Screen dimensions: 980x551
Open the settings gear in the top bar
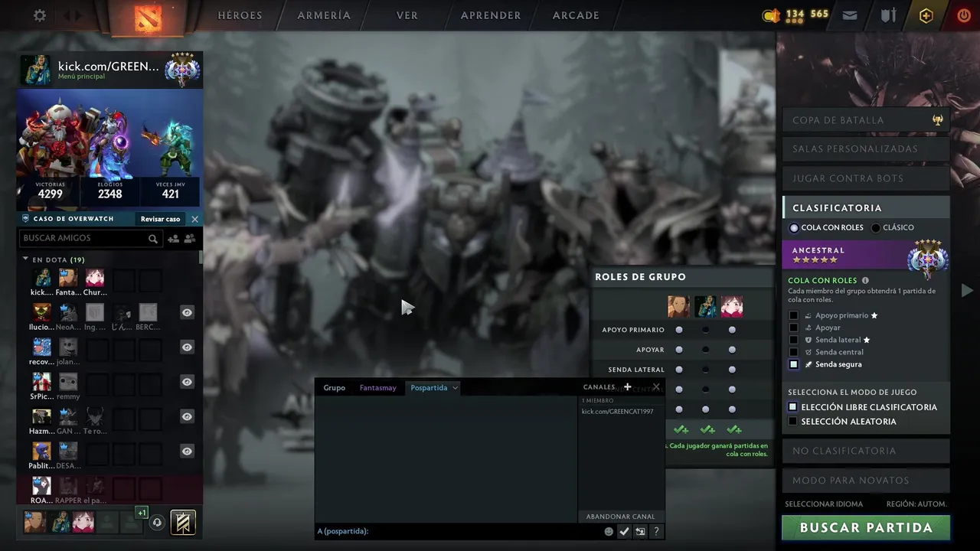point(40,15)
